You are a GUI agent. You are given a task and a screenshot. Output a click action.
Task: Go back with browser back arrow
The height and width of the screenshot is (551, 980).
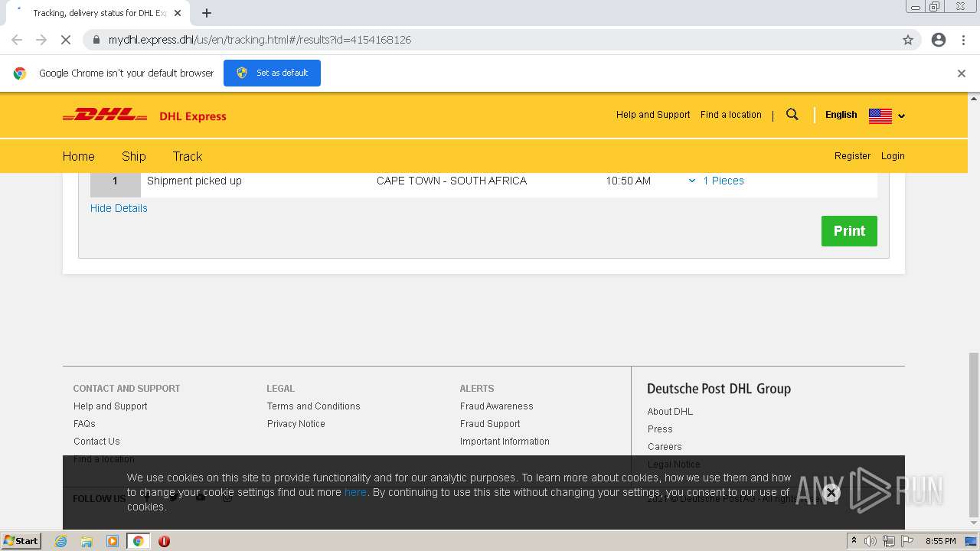pyautogui.click(x=17, y=40)
